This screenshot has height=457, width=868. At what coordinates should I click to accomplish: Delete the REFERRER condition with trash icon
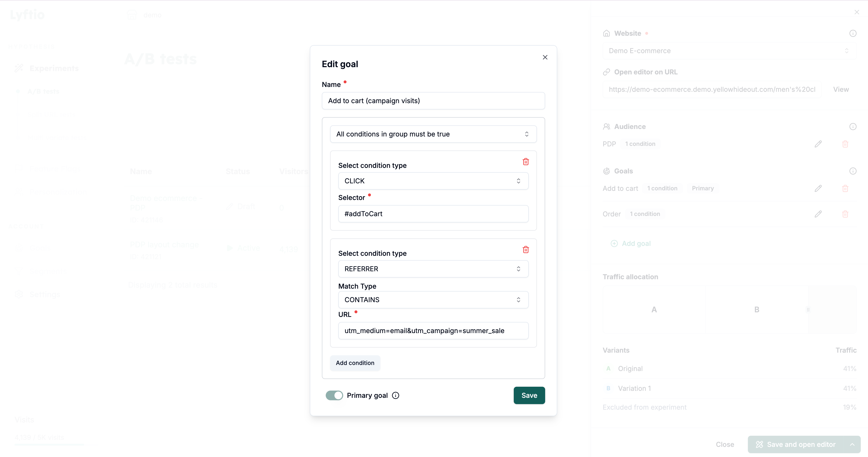525,250
